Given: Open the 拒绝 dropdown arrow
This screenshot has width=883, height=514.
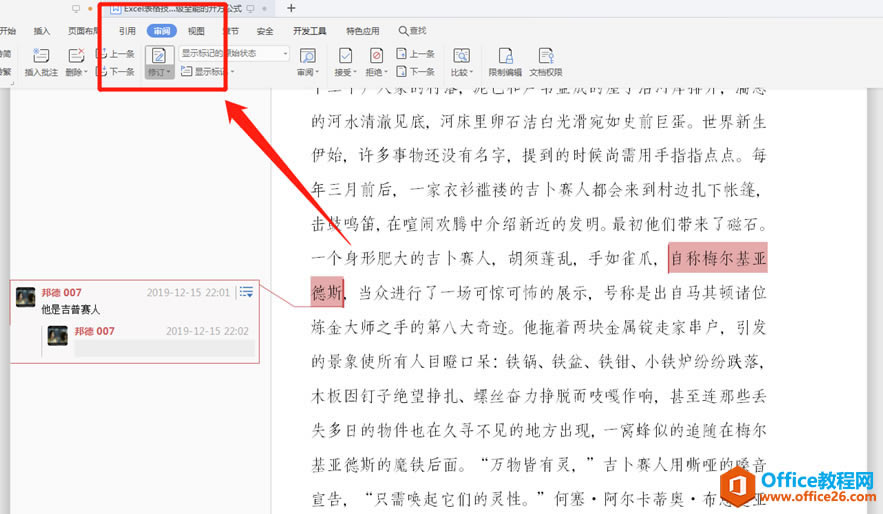Looking at the screenshot, I should tap(386, 72).
